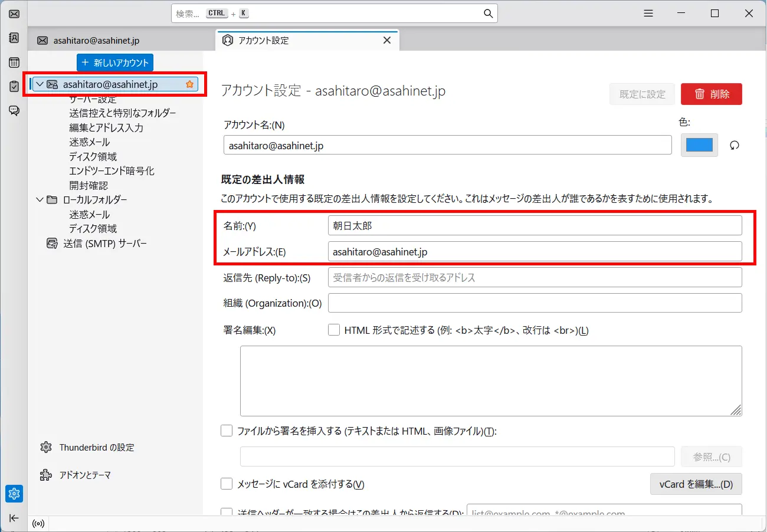
Task: Enable HTML 形式で記述する for signature
Action: [x=334, y=330]
